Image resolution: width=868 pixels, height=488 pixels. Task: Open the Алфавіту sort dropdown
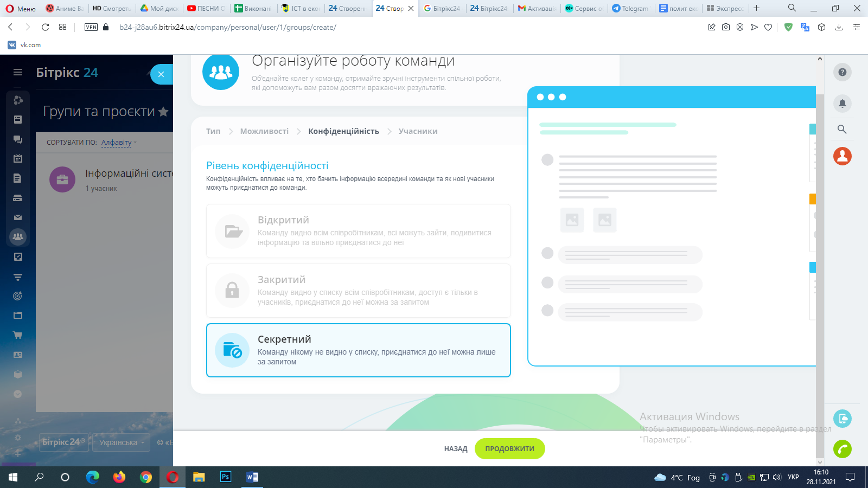tap(119, 143)
